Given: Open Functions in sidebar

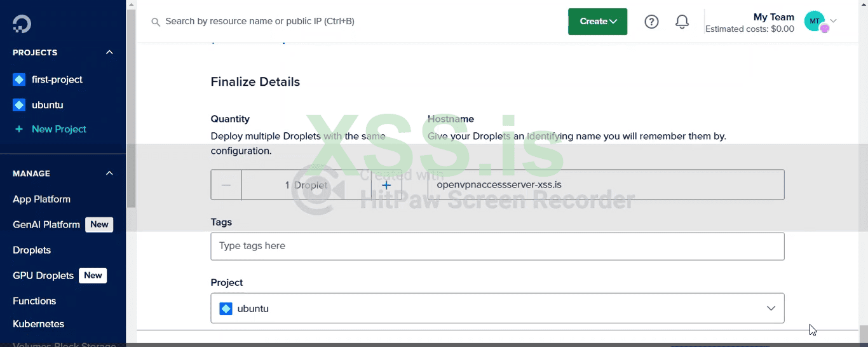Looking at the screenshot, I should [x=34, y=301].
